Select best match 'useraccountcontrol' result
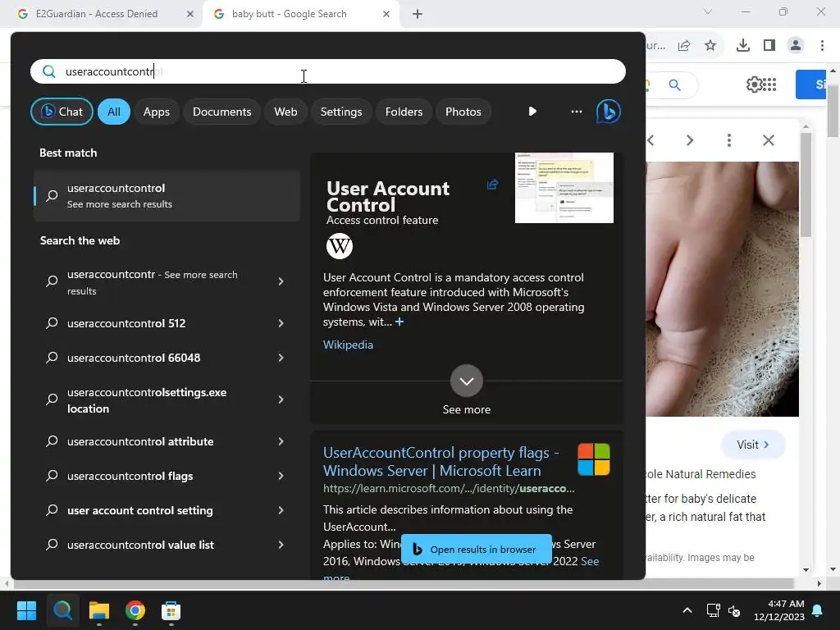840x630 pixels. [167, 196]
